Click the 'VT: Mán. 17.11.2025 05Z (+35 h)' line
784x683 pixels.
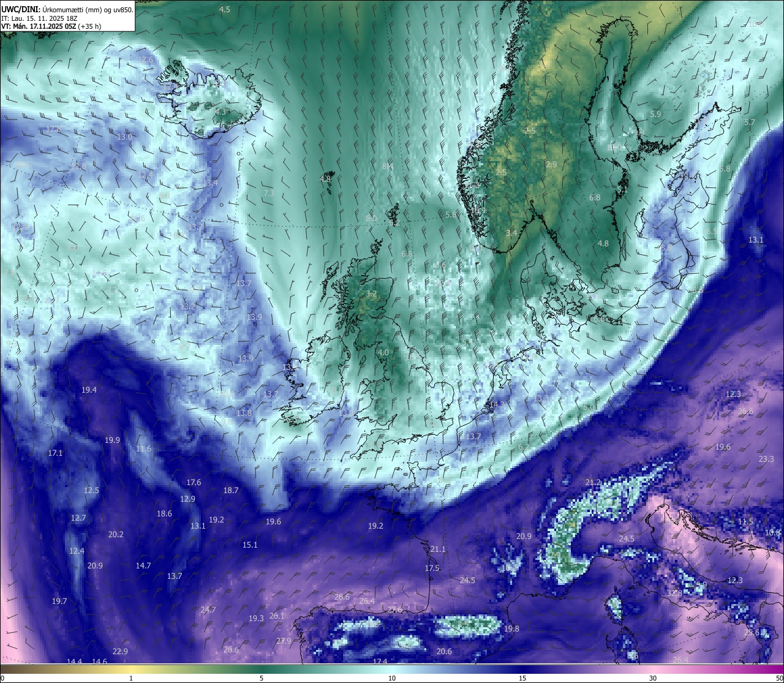51,26
